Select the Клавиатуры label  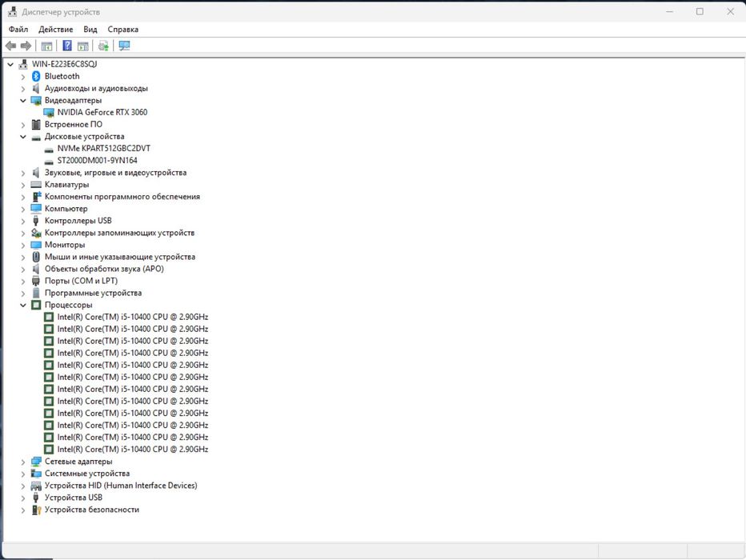click(x=66, y=185)
